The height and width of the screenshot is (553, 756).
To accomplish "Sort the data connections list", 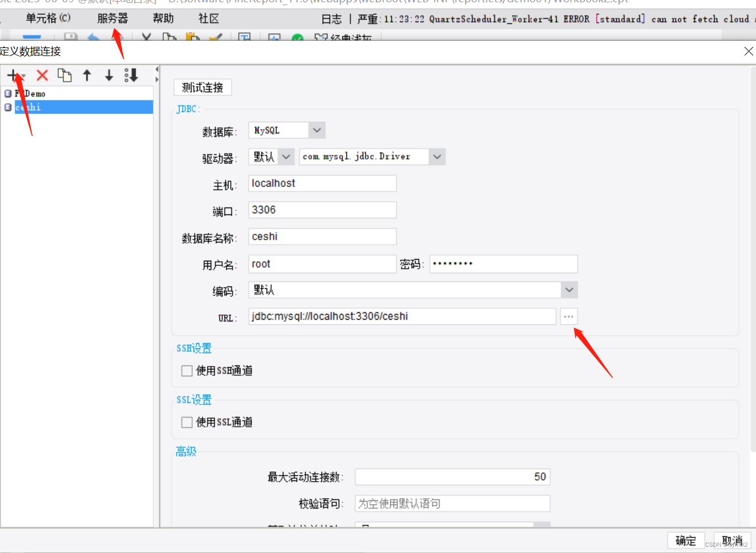I will point(131,75).
